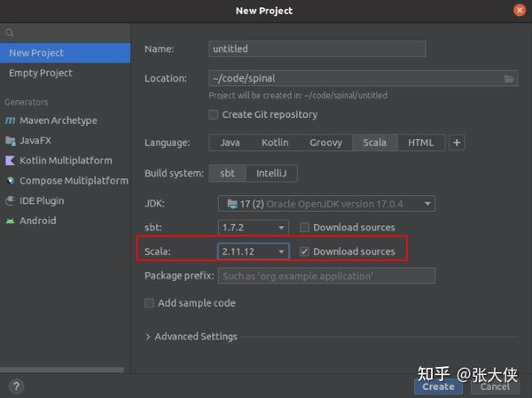Click the Package prefix input field
This screenshot has height=398, width=532.
pos(326,276)
